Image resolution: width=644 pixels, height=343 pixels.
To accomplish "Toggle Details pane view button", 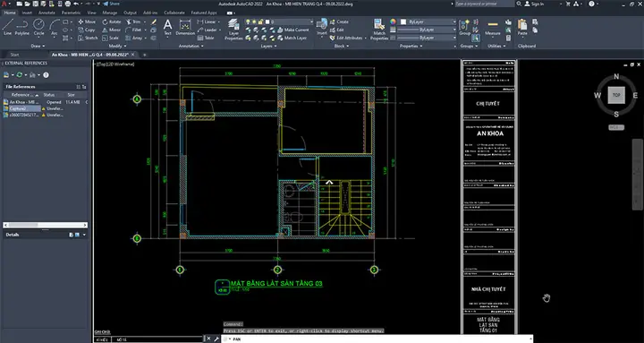I will [72, 235].
